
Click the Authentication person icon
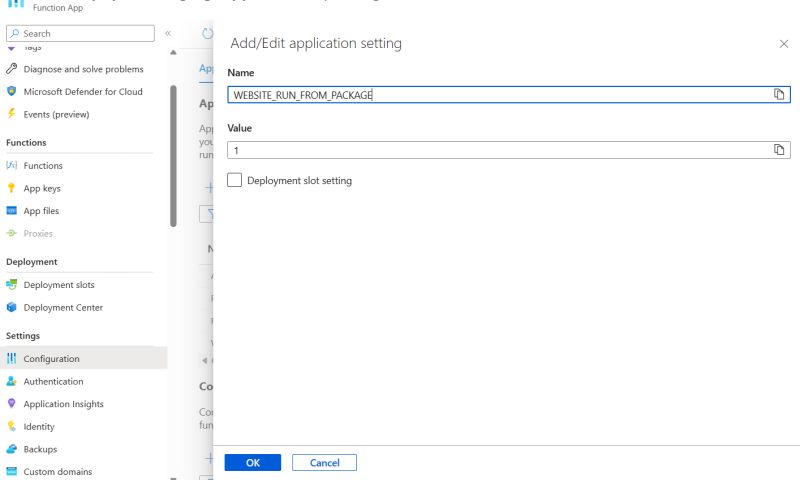tap(11, 381)
